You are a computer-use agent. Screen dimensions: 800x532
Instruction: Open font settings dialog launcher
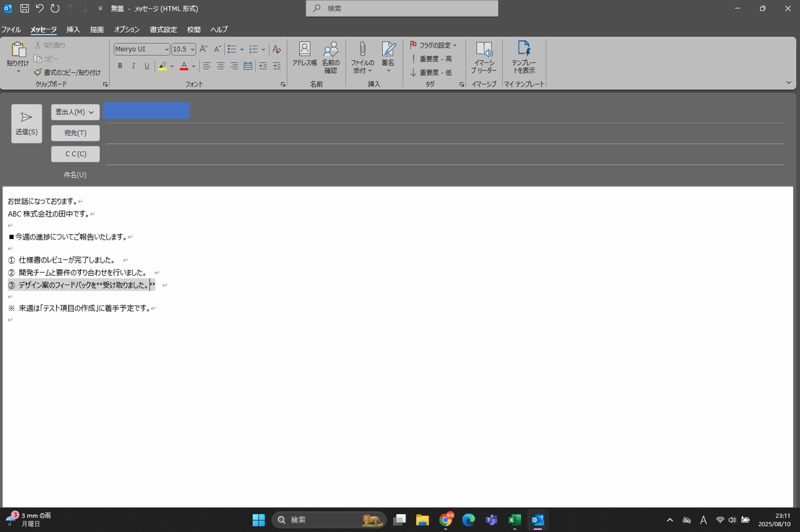pyautogui.click(x=283, y=84)
